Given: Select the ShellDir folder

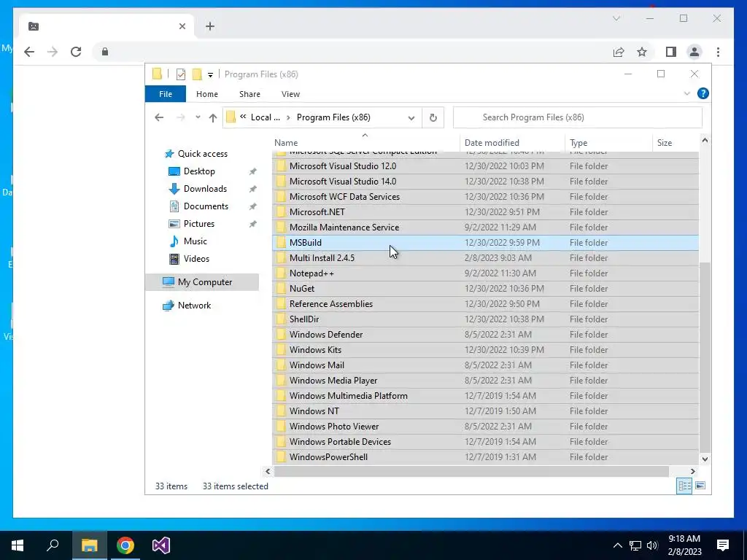Looking at the screenshot, I should [485, 319].
